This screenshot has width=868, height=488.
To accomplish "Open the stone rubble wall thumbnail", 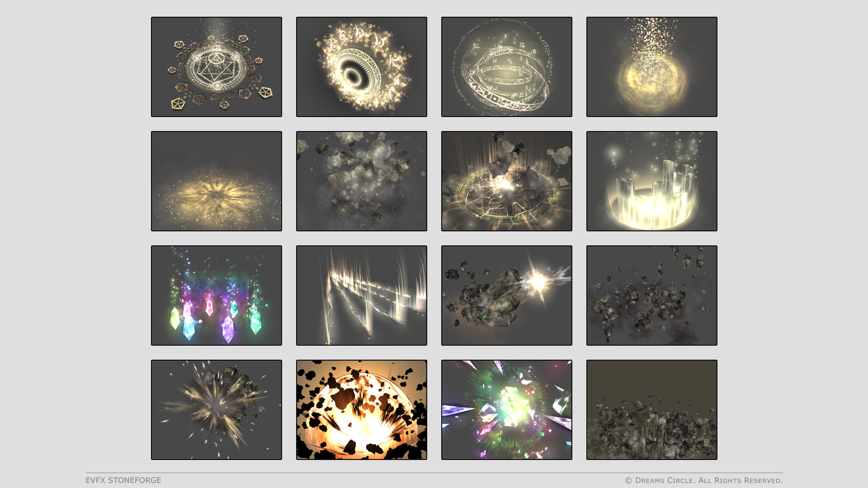I will pos(651,410).
